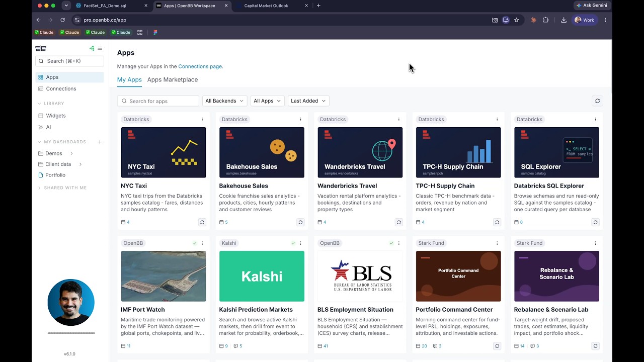Image resolution: width=644 pixels, height=362 pixels.
Task: Open new browser tab with plus button
Action: [x=318, y=6]
